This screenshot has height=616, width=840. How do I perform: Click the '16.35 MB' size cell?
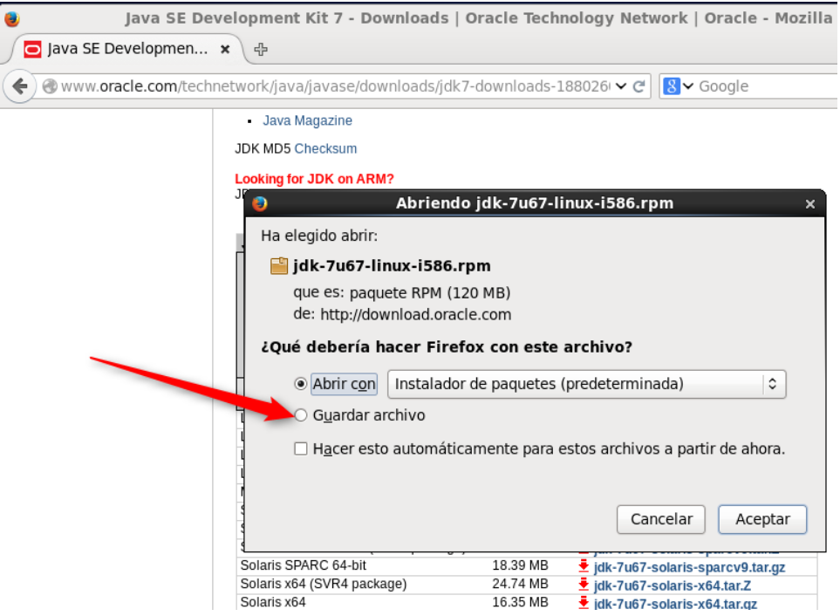coord(520,601)
